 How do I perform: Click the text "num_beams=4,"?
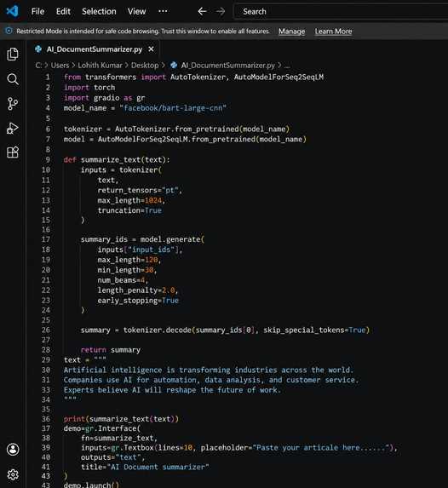[123, 280]
